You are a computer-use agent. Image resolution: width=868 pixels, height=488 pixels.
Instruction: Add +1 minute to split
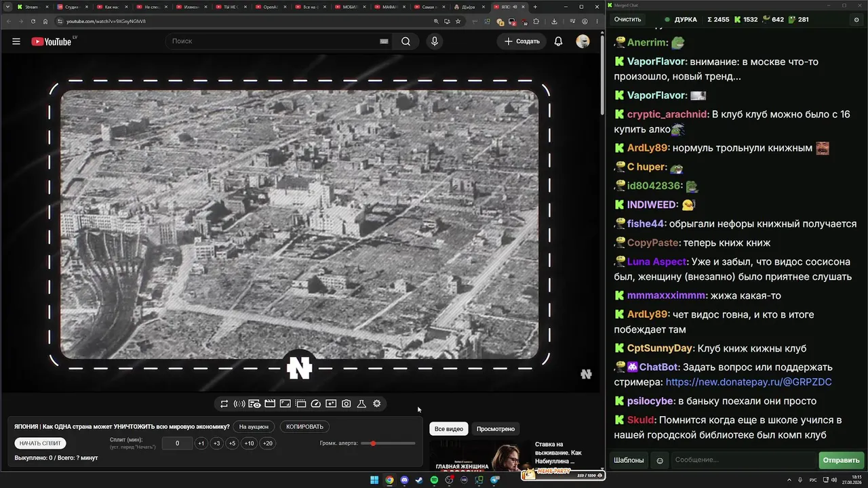pos(201,443)
